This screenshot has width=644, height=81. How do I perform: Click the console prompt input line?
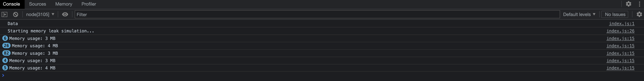click(x=322, y=75)
